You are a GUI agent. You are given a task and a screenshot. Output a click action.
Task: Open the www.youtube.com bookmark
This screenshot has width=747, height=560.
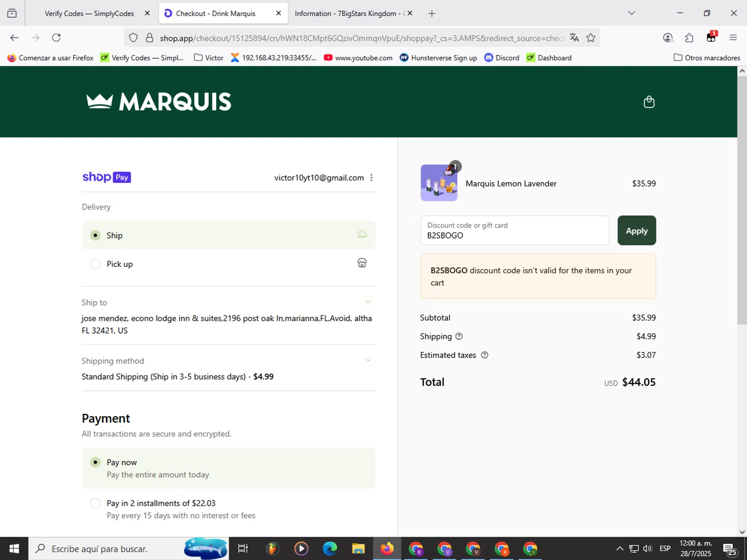pyautogui.click(x=358, y=58)
